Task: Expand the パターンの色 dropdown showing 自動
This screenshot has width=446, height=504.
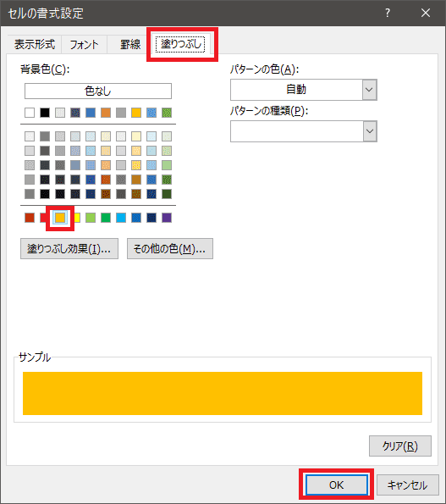Action: pos(304,90)
